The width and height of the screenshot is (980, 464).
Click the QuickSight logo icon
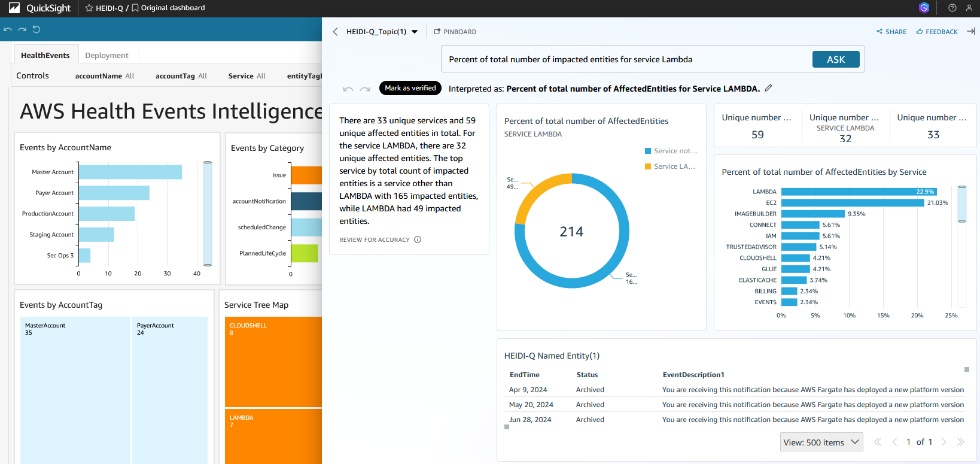coord(14,8)
